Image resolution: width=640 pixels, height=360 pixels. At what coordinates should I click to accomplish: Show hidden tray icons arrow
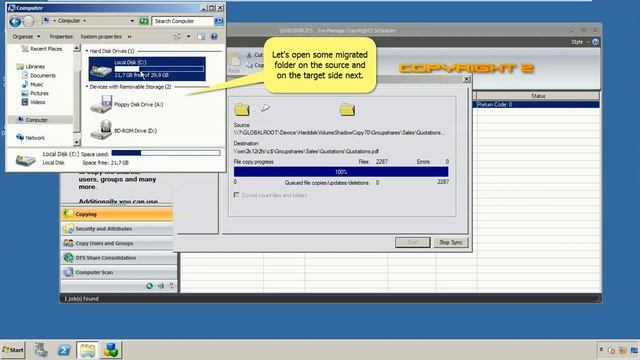click(x=601, y=350)
